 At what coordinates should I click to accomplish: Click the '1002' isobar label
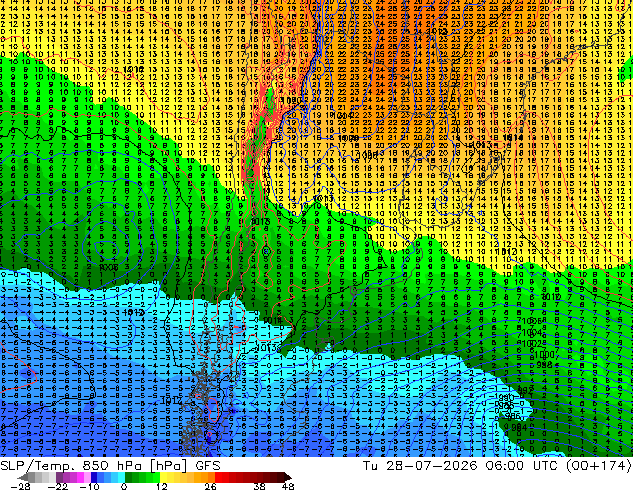[x=532, y=344]
